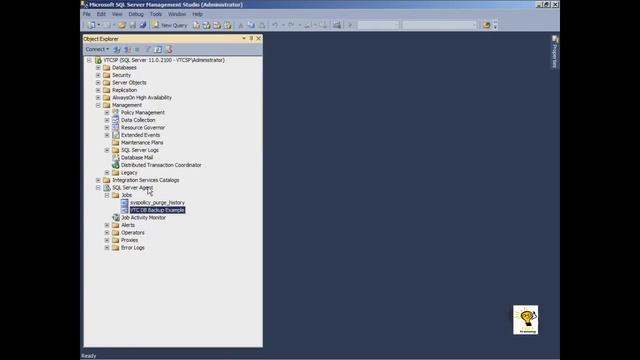Screen dimensions: 640x360
Task: Click the Database Mail icon
Action: [116, 158]
